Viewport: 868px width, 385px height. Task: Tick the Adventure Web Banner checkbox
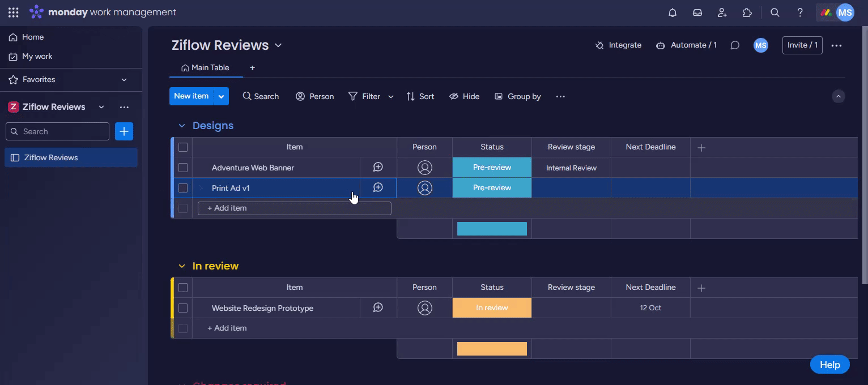(x=183, y=168)
